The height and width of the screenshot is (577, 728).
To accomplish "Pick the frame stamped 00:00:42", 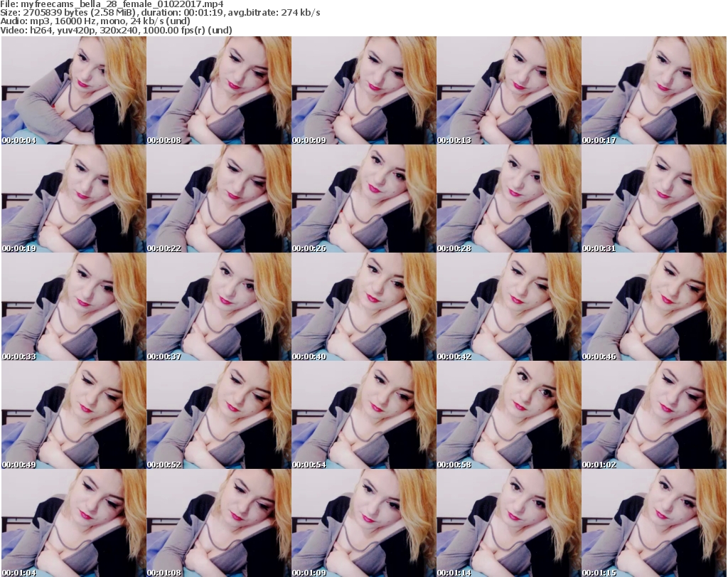I will (x=509, y=307).
